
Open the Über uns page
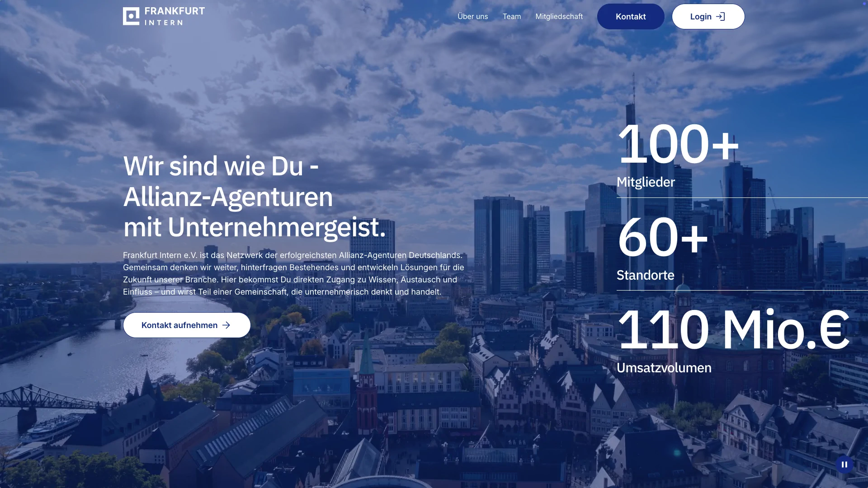click(472, 16)
